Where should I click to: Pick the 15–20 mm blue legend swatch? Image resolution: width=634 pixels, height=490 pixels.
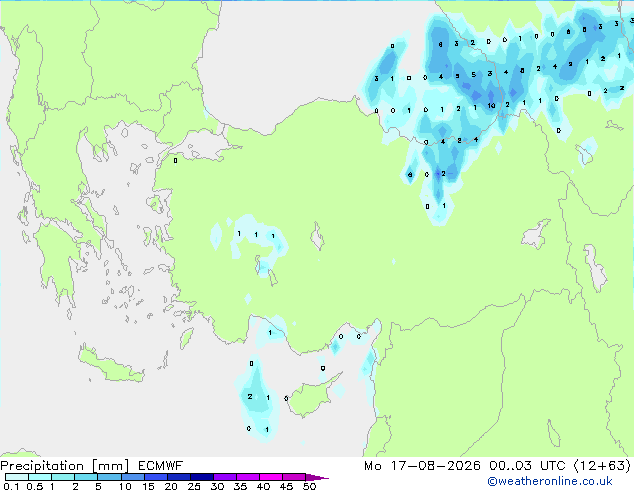coord(156,477)
